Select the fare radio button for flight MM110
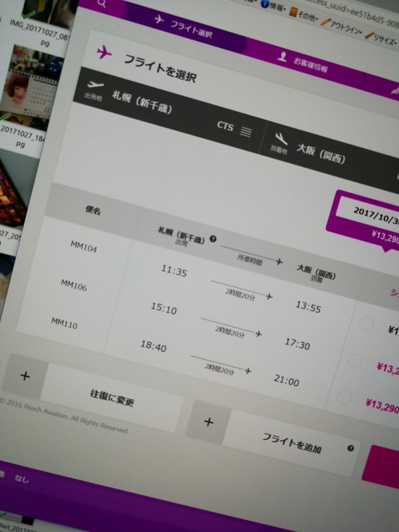Viewport: 399px width, 532px height. [x=344, y=396]
